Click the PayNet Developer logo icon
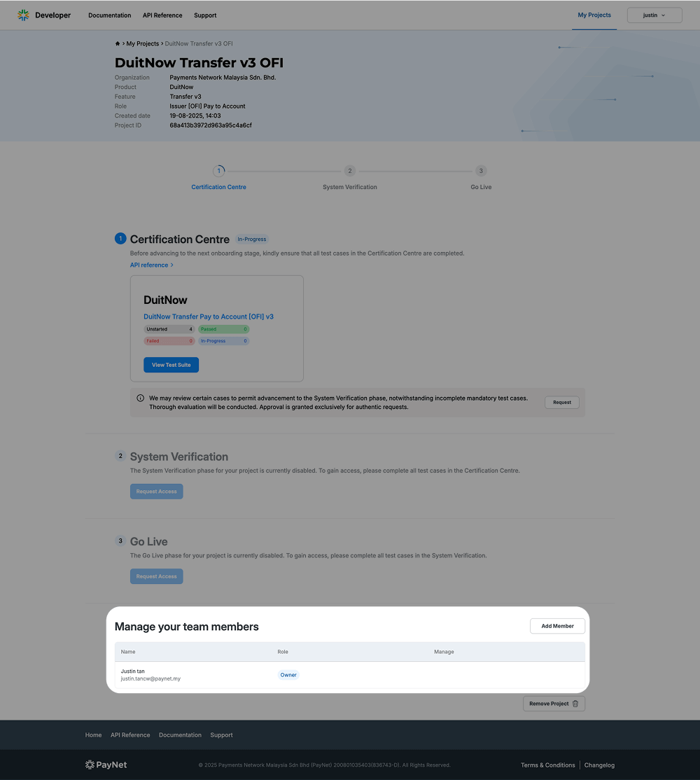Viewport: 700px width, 780px height. pos(23,15)
